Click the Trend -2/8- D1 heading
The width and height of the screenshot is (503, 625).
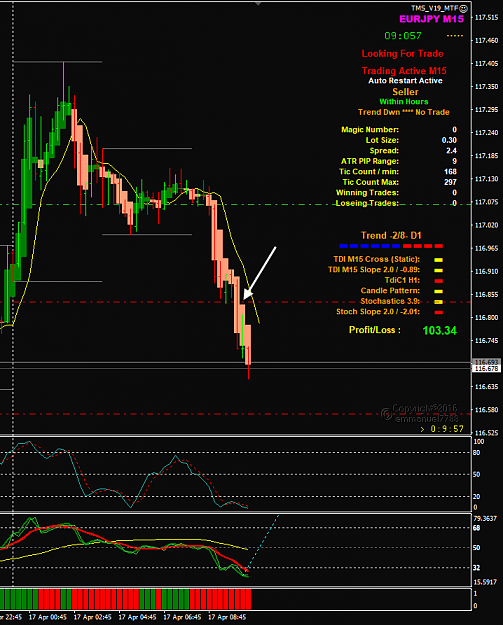click(391, 236)
